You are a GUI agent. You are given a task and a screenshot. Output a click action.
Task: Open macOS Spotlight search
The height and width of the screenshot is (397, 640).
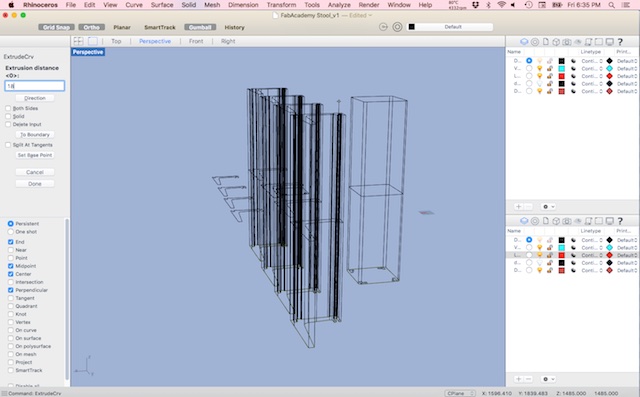coord(611,5)
